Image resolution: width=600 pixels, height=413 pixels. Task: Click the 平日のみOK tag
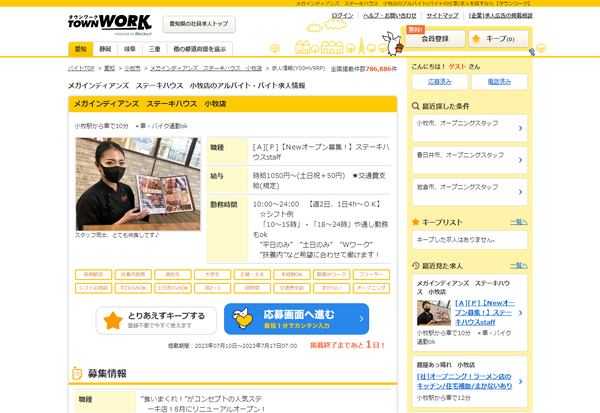[133, 288]
